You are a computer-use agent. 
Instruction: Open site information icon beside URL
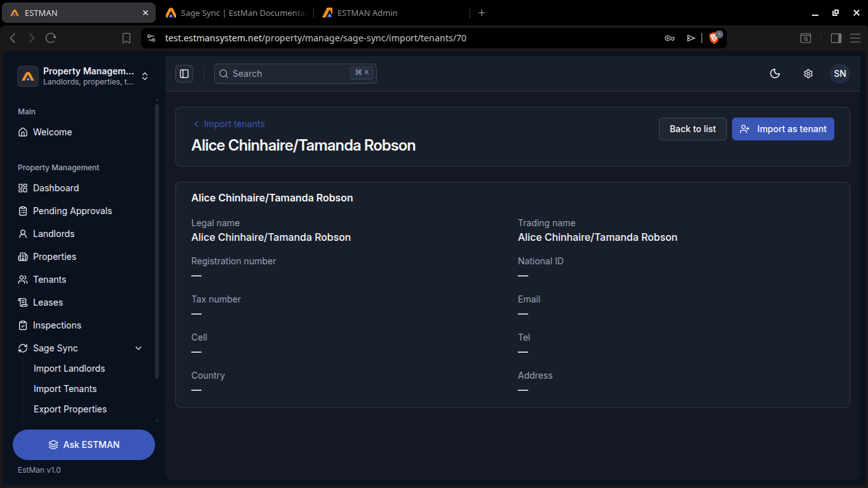coord(151,38)
